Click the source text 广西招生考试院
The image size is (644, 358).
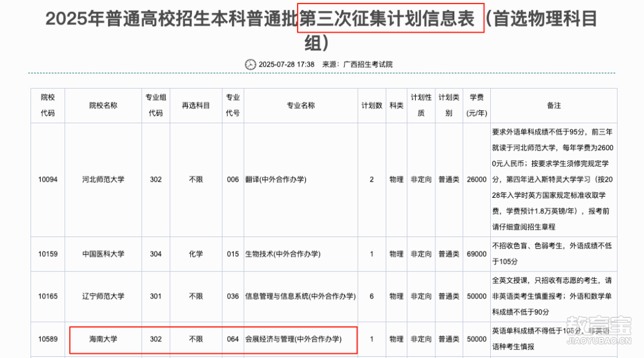[367, 64]
